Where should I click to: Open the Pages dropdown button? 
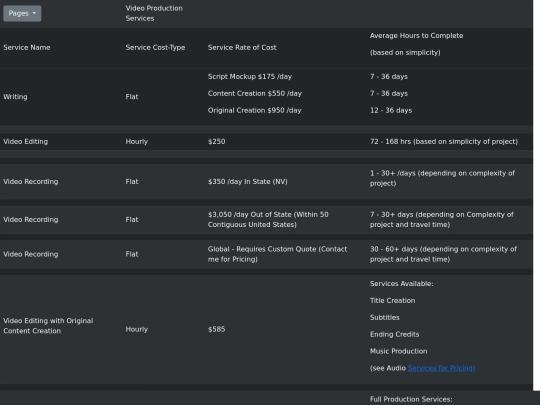point(22,13)
